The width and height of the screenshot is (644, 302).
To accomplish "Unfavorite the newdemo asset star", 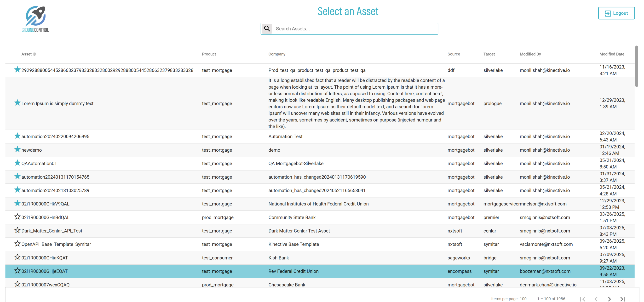I will click(17, 149).
